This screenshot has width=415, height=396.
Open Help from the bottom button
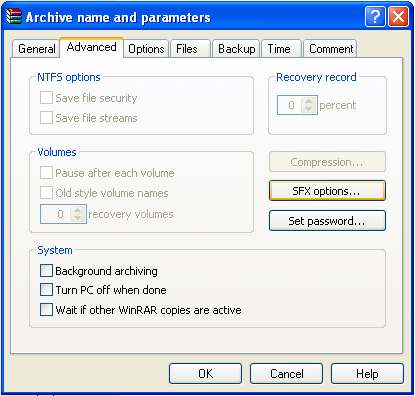(x=367, y=374)
